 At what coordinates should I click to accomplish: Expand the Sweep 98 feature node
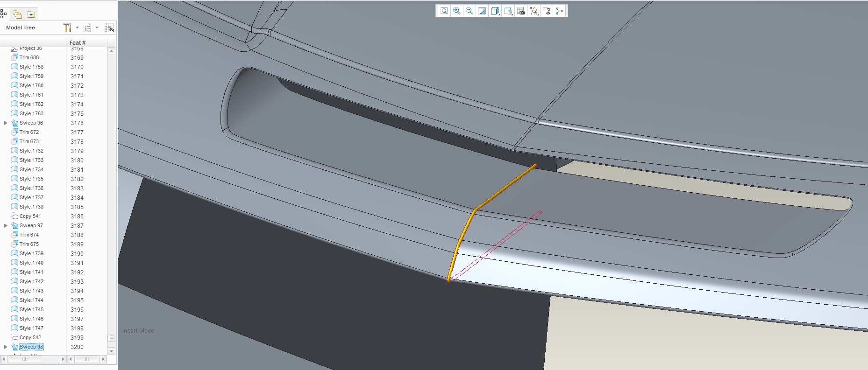coord(6,347)
